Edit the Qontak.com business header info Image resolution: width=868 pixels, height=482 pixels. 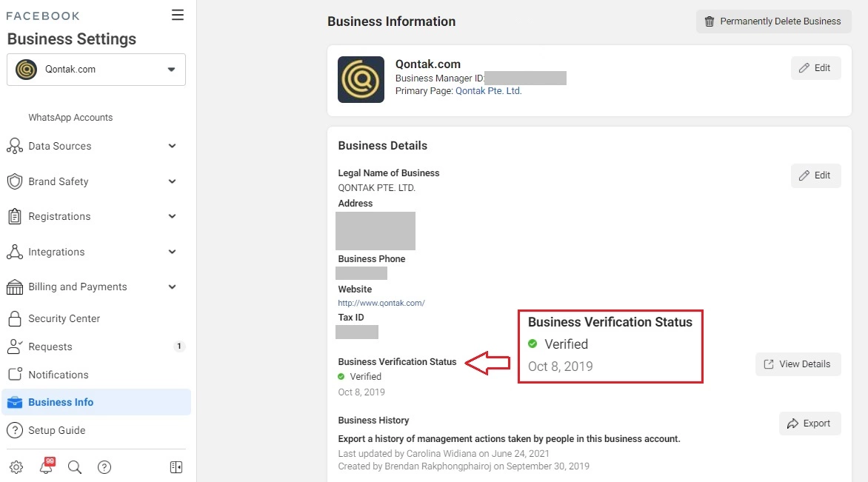click(815, 68)
